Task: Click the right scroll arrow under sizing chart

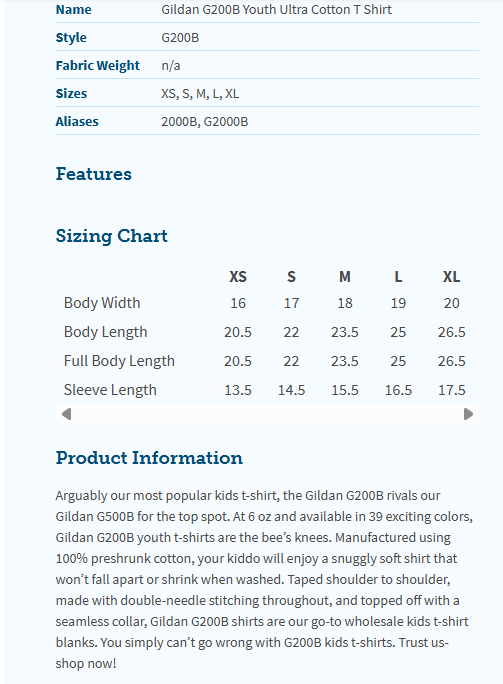Action: coord(468,414)
